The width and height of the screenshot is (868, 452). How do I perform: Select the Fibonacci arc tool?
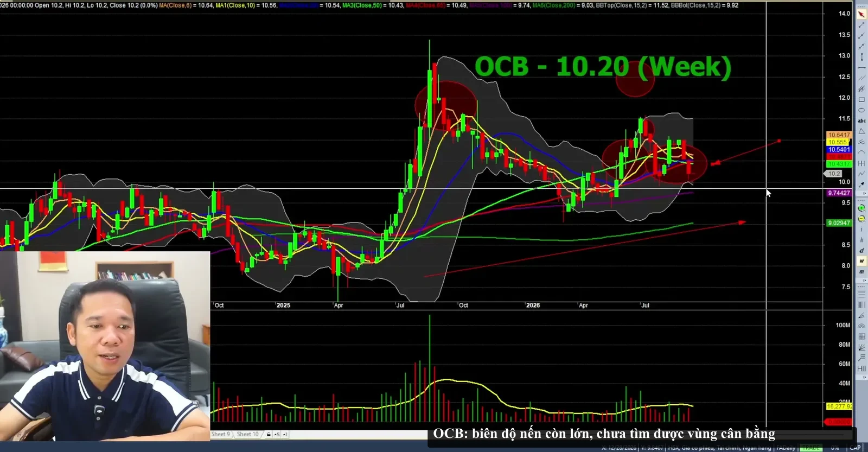click(861, 326)
